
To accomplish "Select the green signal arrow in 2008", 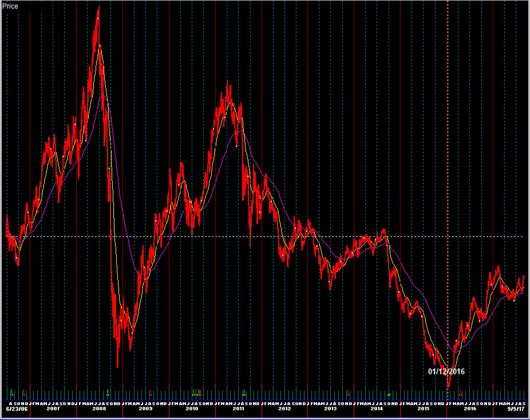I will coord(108,393).
